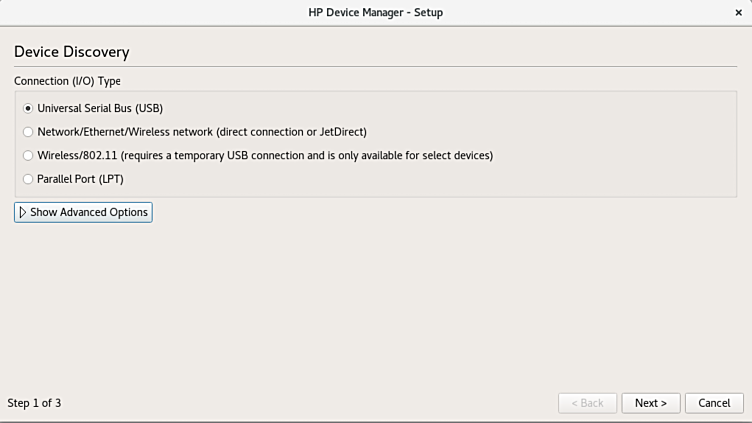The image size is (752, 423).
Task: Click the 'Wireless/802.11' label text
Action: click(x=77, y=156)
